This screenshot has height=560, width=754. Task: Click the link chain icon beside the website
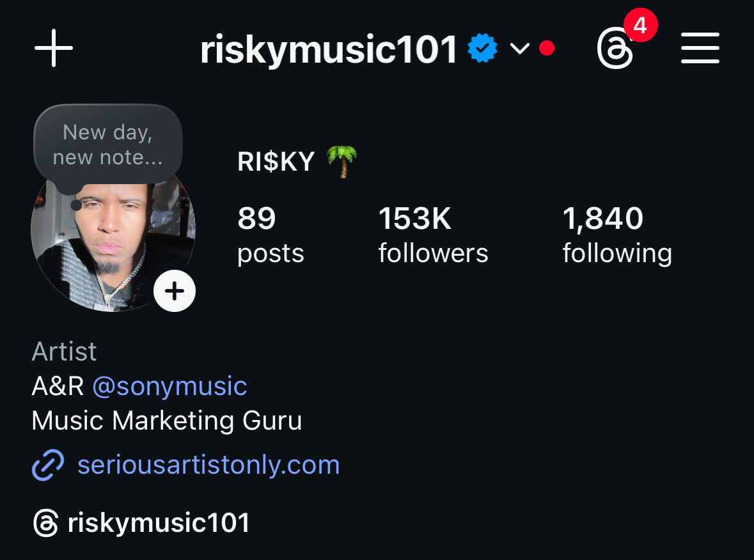pos(47,465)
